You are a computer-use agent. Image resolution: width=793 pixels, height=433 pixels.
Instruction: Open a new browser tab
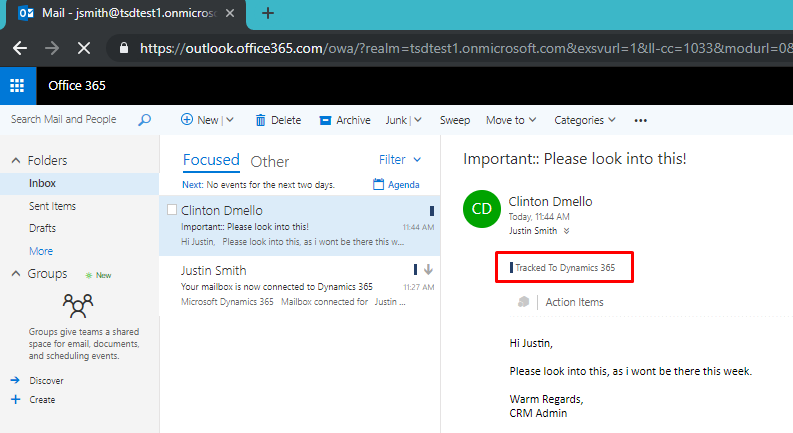coord(268,13)
